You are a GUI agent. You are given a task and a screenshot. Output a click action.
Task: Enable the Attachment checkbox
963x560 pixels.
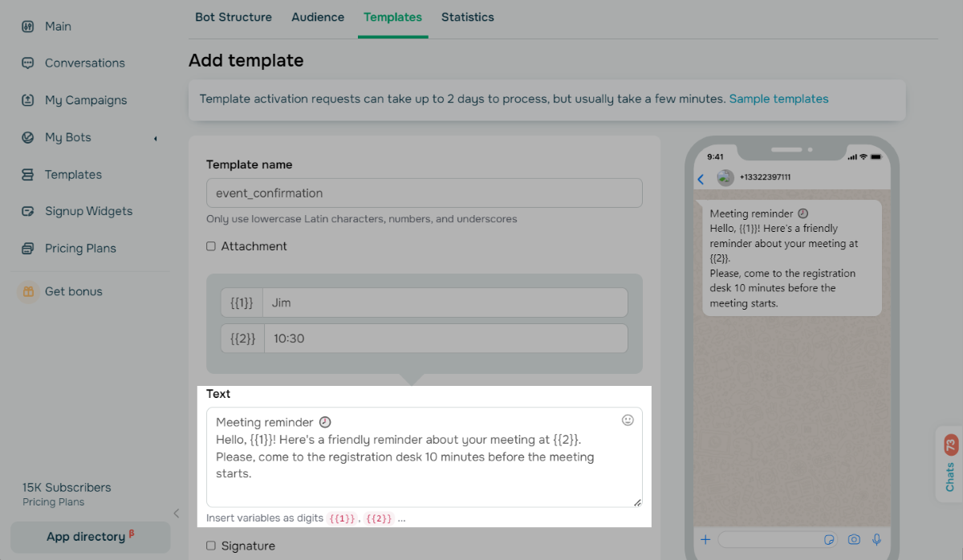pos(211,246)
